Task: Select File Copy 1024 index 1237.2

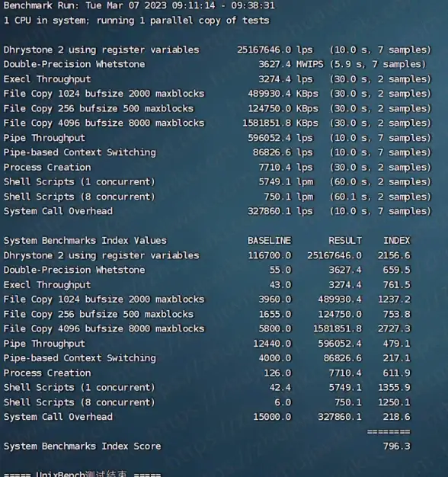Action: click(394, 299)
